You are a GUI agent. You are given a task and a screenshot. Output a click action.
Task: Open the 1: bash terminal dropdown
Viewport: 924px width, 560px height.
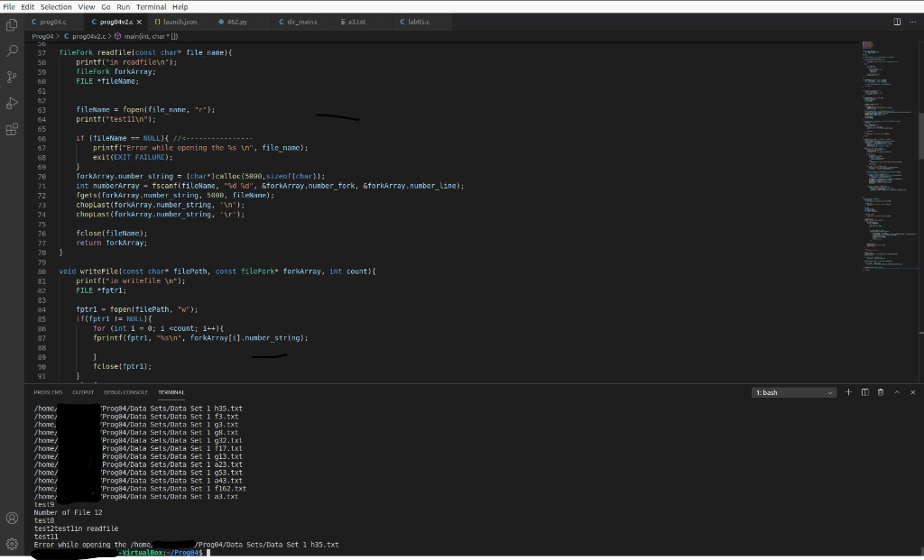point(794,392)
